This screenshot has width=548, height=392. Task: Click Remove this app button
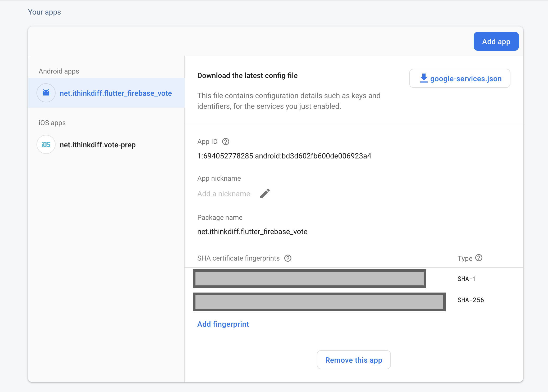point(354,360)
